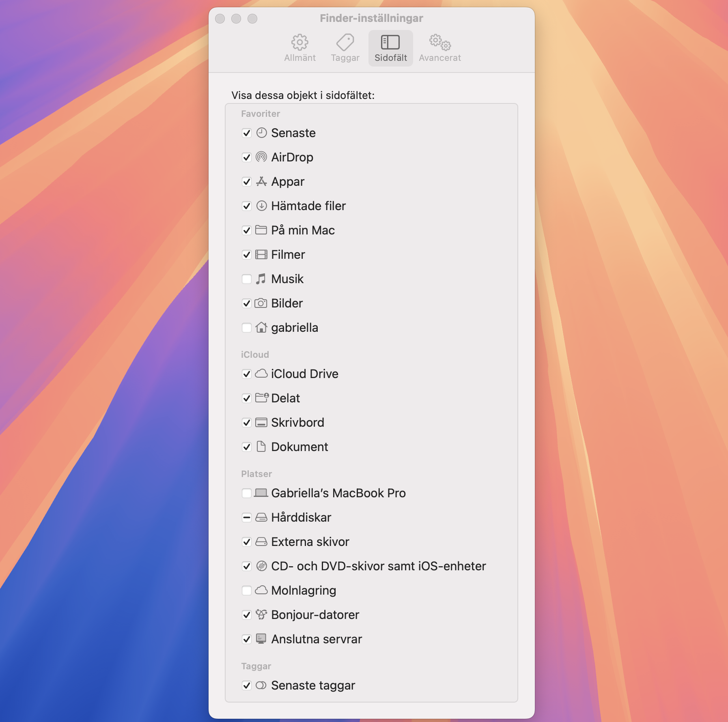
Task: Click the gabriella house icon
Action: [x=261, y=327]
